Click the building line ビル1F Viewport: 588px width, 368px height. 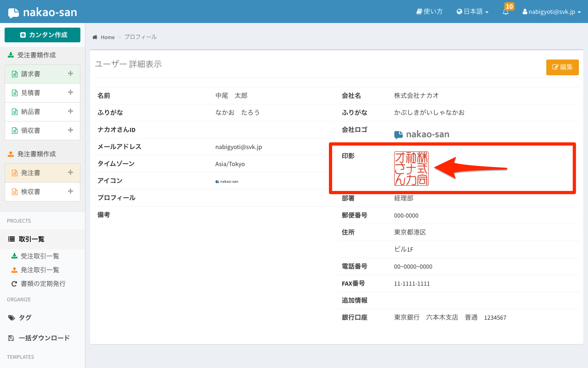tap(404, 249)
